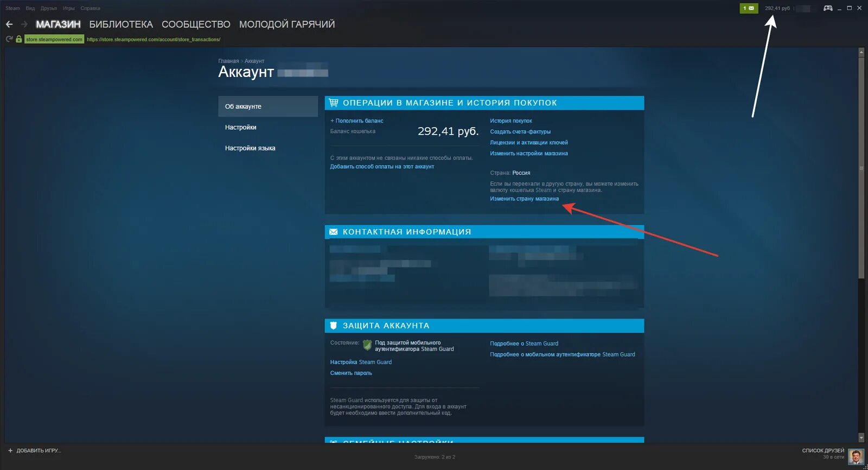Click the store.steampowered.com certificate label
Image resolution: width=868 pixels, height=470 pixels.
click(54, 39)
